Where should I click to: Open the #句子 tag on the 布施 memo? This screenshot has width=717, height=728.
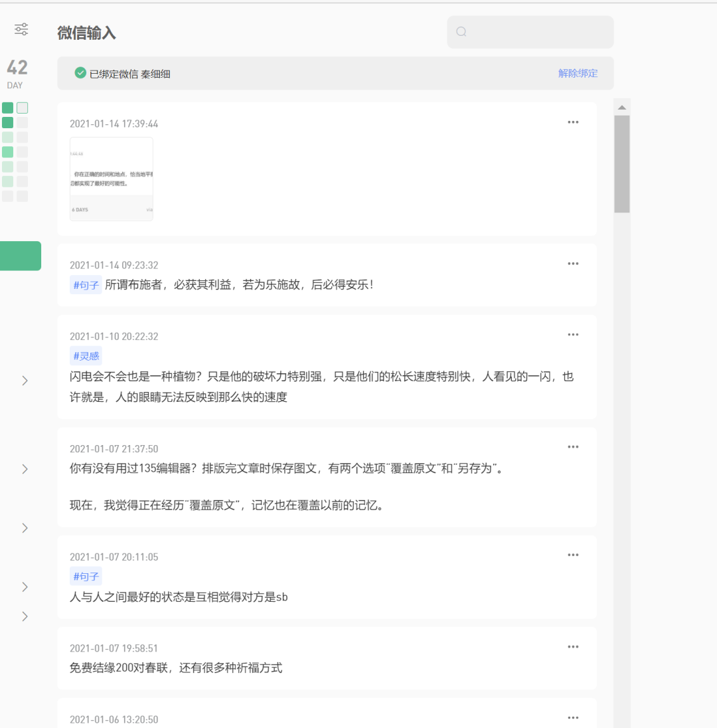tap(86, 285)
